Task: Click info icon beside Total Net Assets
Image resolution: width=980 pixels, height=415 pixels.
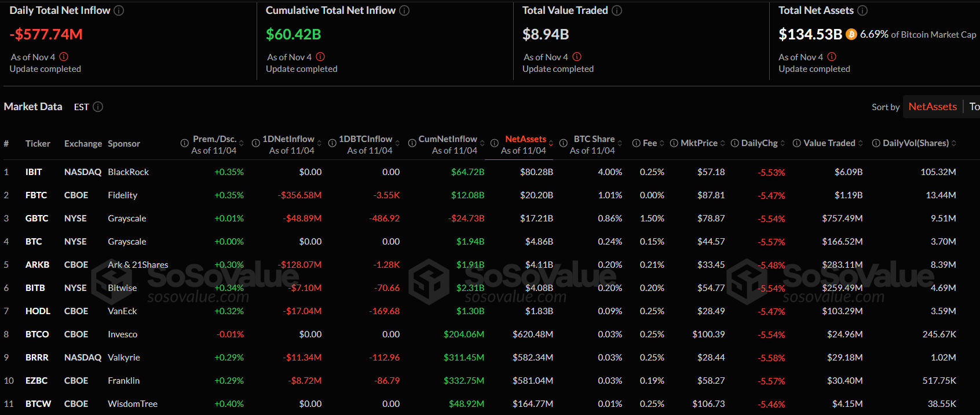Action: pos(862,10)
